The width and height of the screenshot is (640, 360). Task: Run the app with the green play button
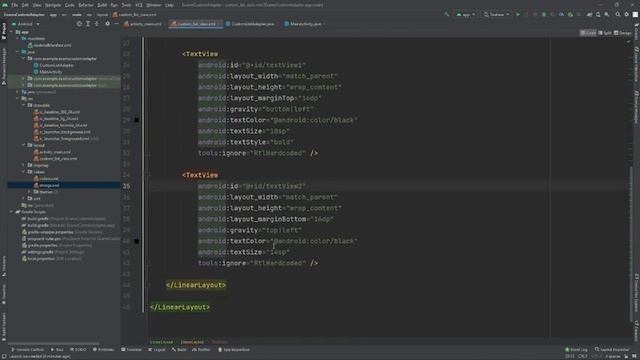518,14
